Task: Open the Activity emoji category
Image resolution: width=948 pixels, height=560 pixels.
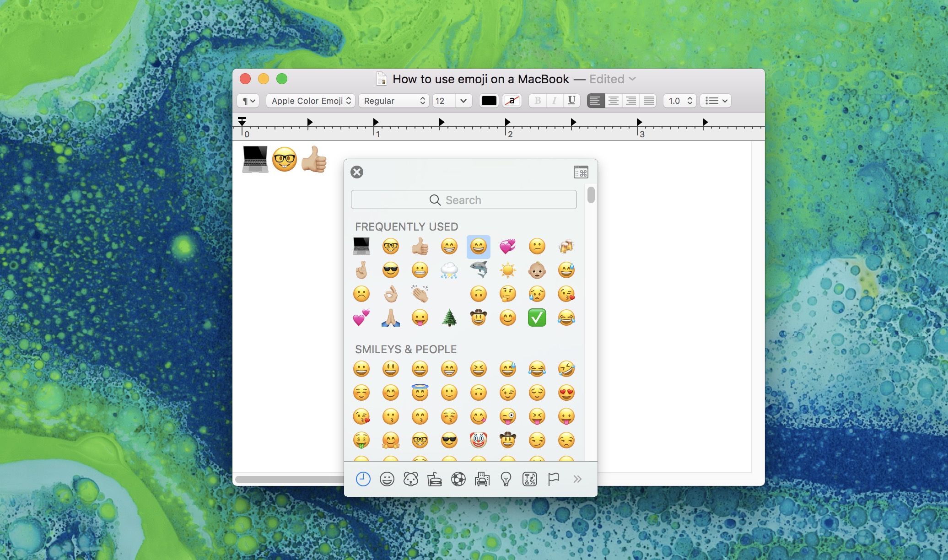Action: tap(458, 479)
